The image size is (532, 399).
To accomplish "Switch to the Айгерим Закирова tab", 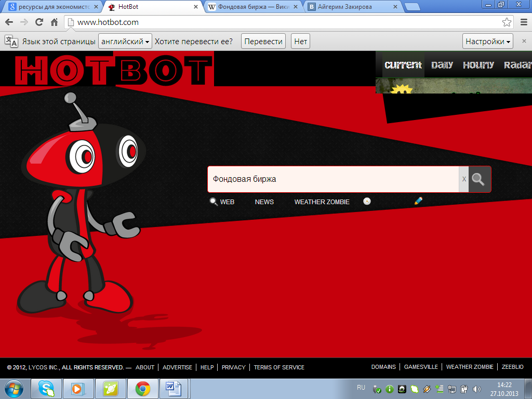I will pos(353,6).
